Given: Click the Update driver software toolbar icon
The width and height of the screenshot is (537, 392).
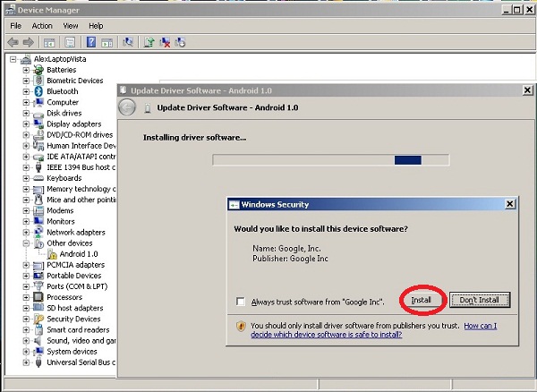Looking at the screenshot, I should [x=149, y=42].
